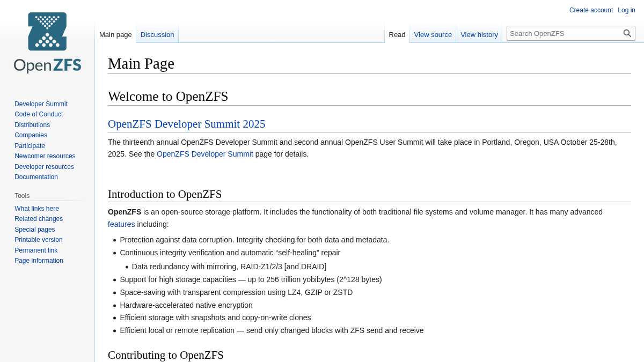The height and width of the screenshot is (362, 644).
Task: Click the OpenZFS logo
Action: coord(47,43)
